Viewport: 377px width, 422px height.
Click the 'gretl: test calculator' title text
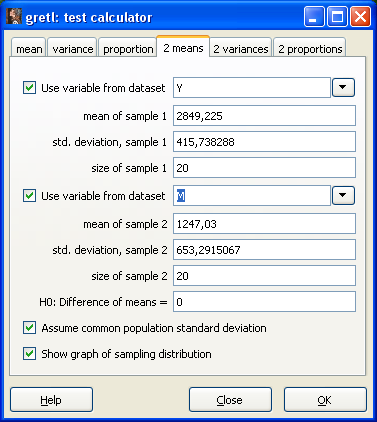(x=89, y=17)
